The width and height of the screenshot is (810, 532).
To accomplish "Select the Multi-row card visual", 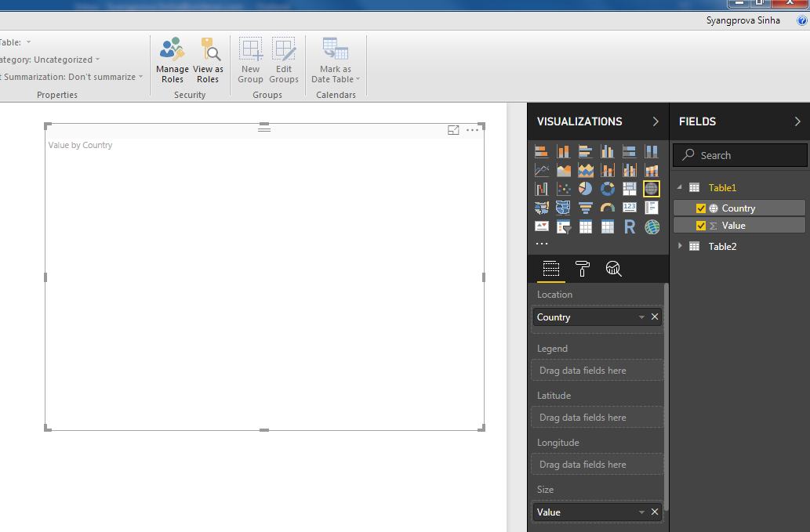I will (x=652, y=208).
